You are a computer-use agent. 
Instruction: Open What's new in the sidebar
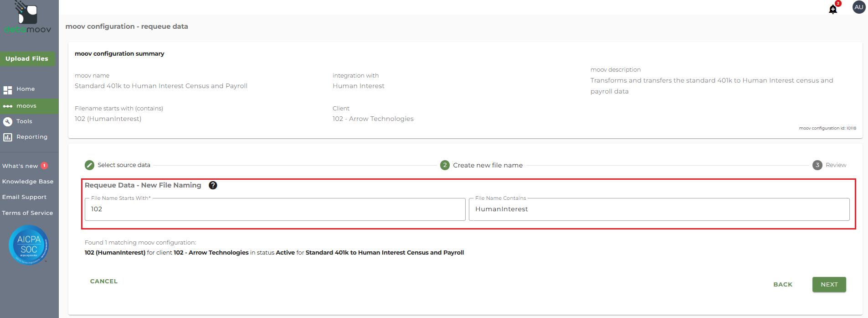pos(20,166)
